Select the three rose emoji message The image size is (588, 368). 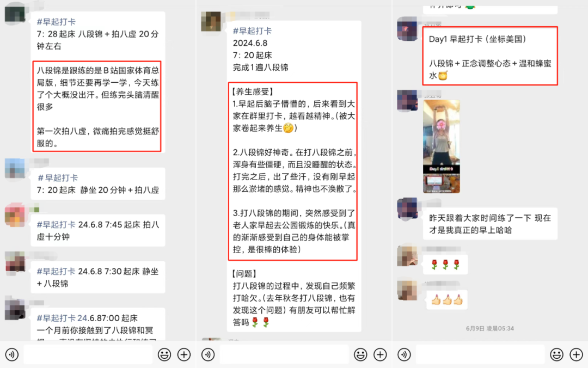point(445,265)
